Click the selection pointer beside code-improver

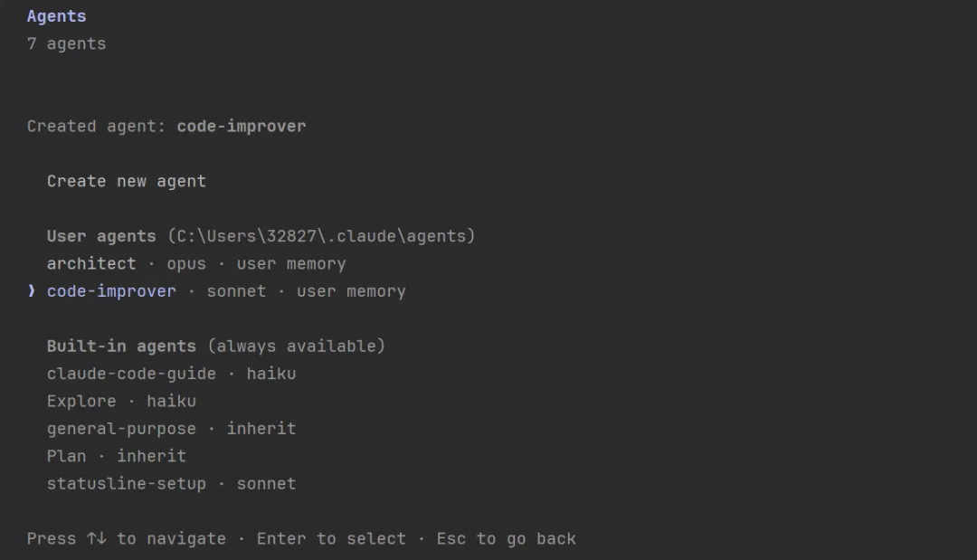(x=32, y=291)
